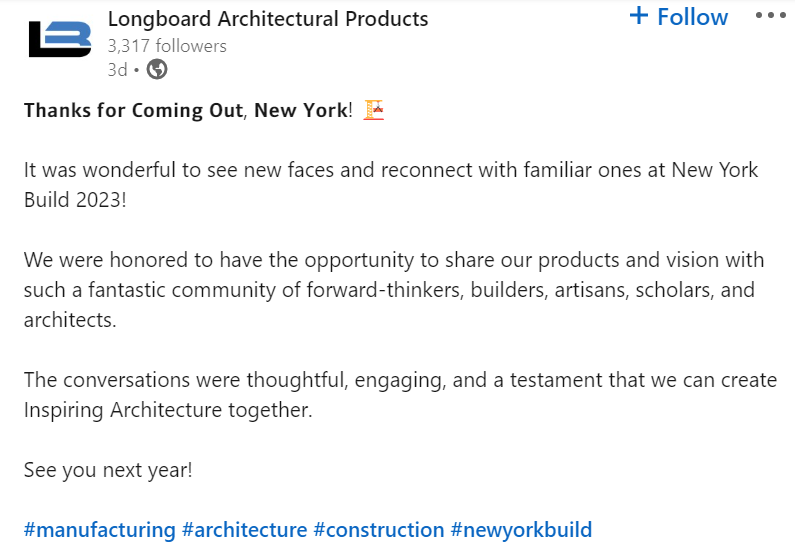Open the three-dot post options menu
Screen dimensions: 795x549
[771, 16]
